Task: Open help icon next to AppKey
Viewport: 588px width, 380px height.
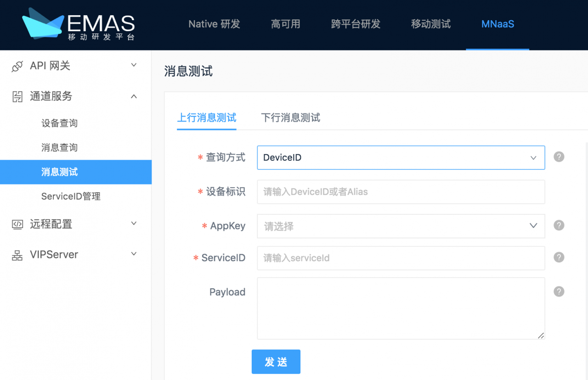Action: click(559, 225)
